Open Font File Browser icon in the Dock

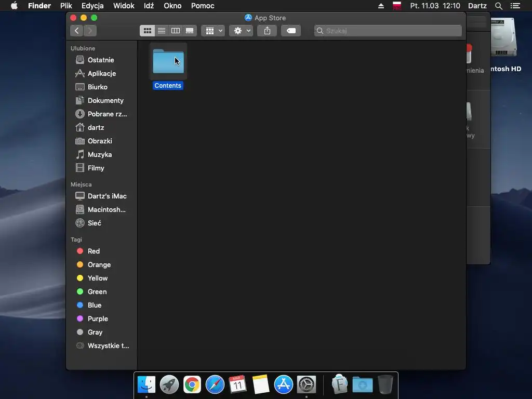[x=340, y=384]
